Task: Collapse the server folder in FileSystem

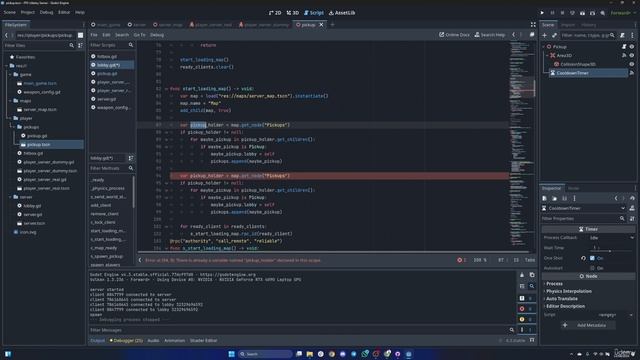Action: coord(11,197)
